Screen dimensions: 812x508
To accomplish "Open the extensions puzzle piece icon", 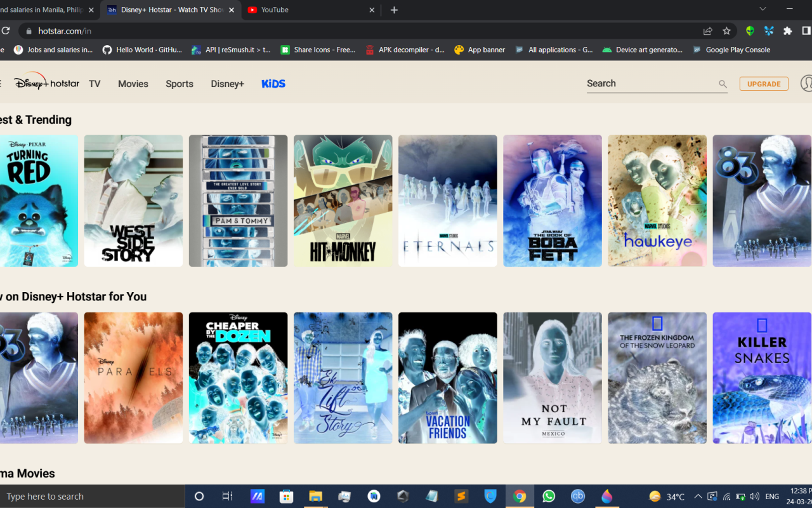I will (787, 30).
